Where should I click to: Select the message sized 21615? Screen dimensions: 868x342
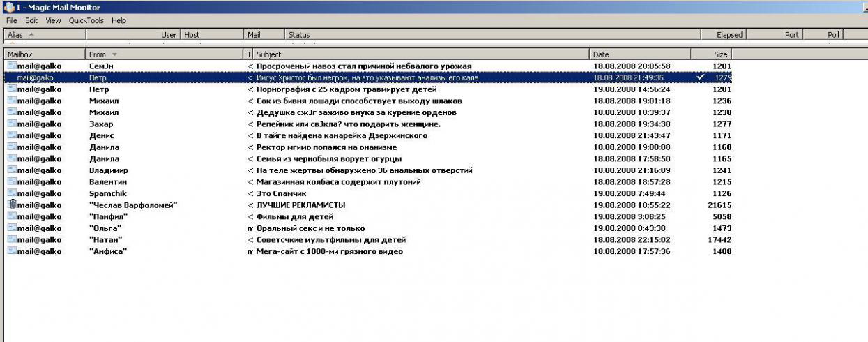tap(718, 205)
